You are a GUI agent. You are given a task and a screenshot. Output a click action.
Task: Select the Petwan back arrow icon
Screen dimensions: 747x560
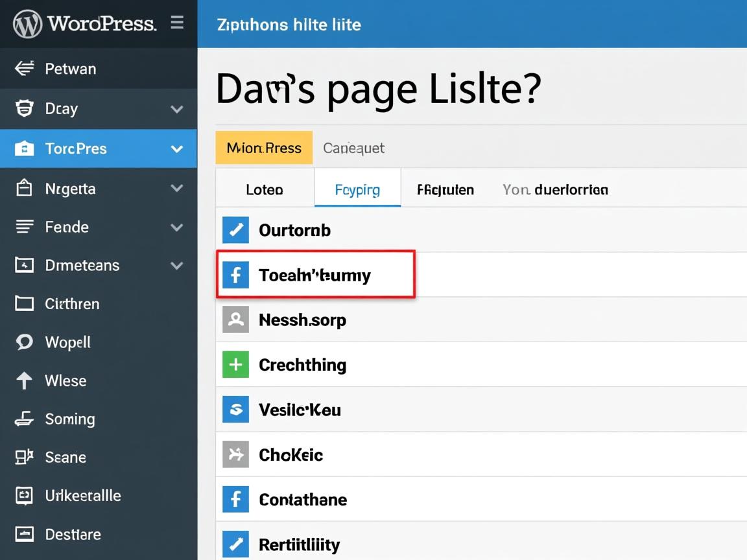tap(24, 69)
